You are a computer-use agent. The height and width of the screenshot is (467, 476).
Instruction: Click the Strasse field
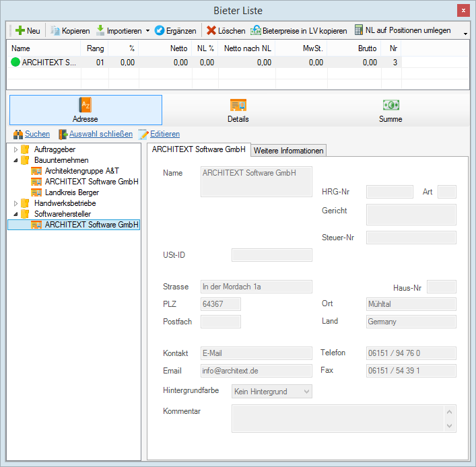257,287
